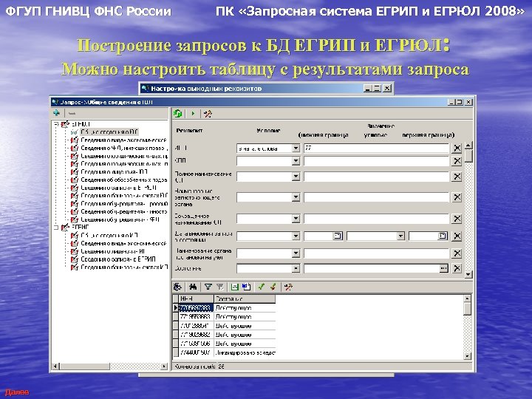Screen dimensions: 532x399
Task: Open calendar for the lower date bound
Action: (338, 236)
